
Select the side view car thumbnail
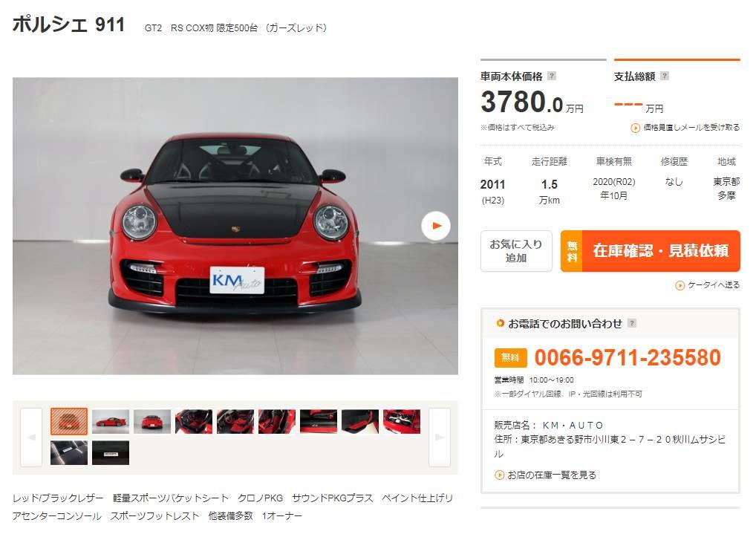point(111,421)
